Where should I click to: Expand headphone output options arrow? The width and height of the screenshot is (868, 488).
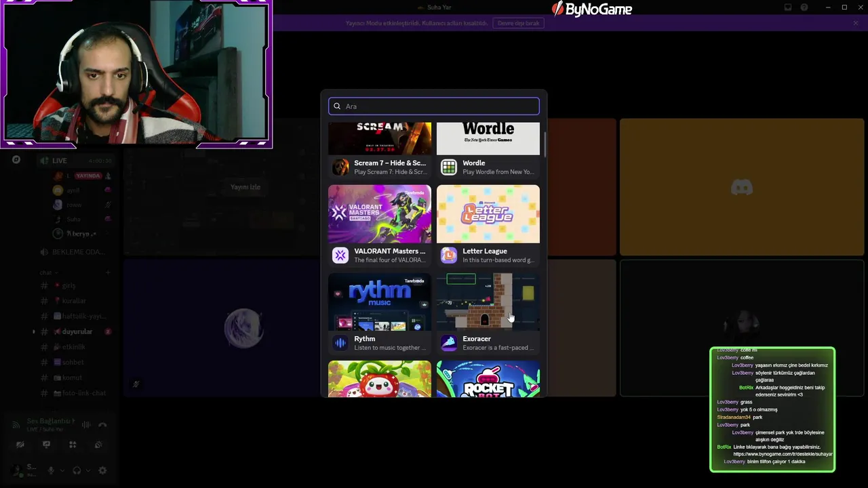click(87, 470)
